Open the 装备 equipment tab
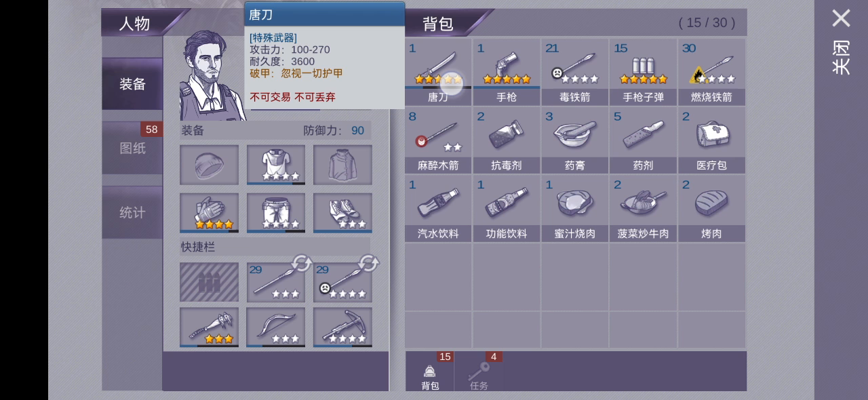868x400 pixels. (x=132, y=84)
